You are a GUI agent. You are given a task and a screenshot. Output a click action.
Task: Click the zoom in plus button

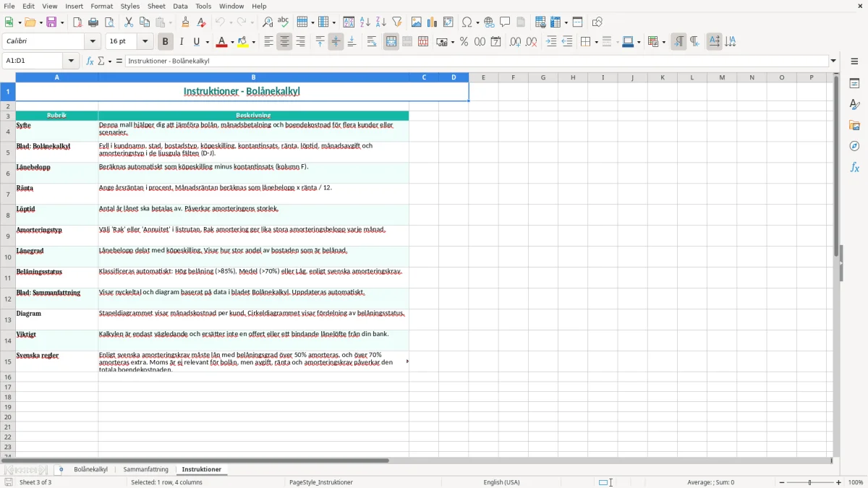click(x=839, y=482)
